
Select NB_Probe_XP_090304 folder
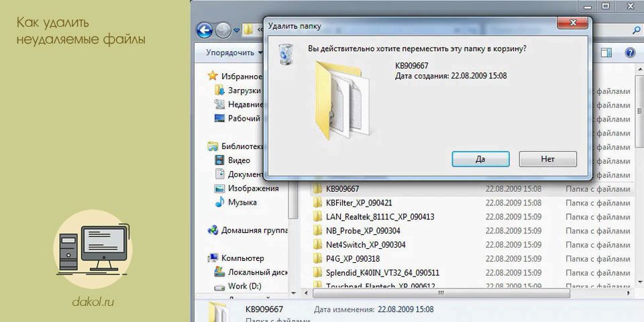pyautogui.click(x=363, y=231)
